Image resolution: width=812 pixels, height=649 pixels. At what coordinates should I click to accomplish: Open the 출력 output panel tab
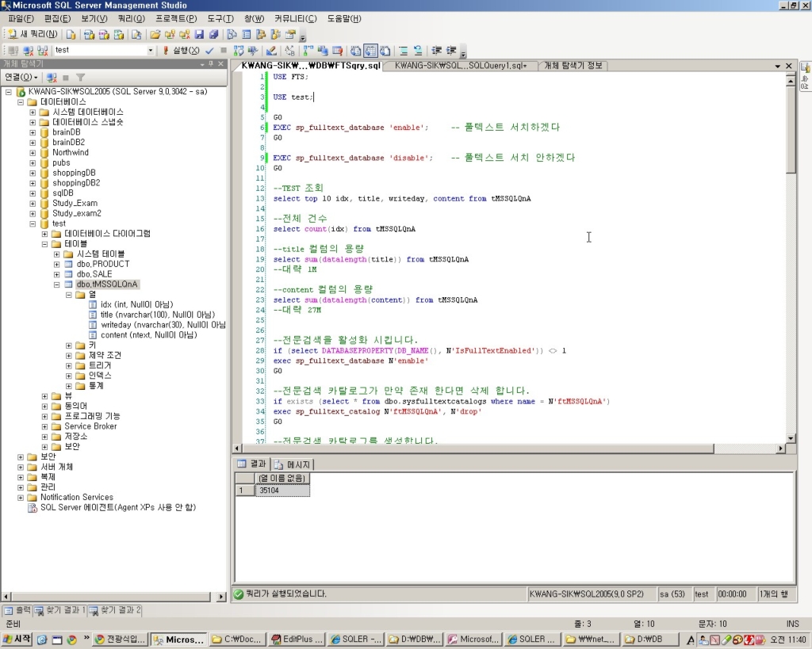[x=18, y=611]
